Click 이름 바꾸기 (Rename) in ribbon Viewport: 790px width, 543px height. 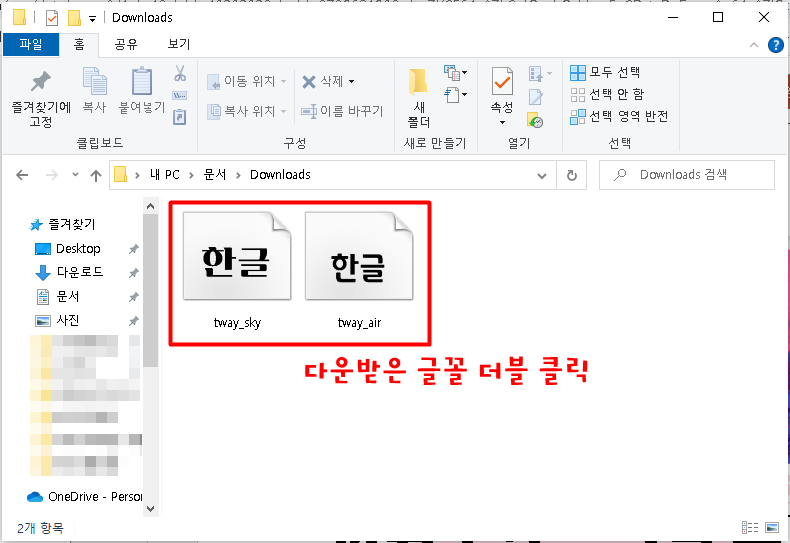point(342,111)
